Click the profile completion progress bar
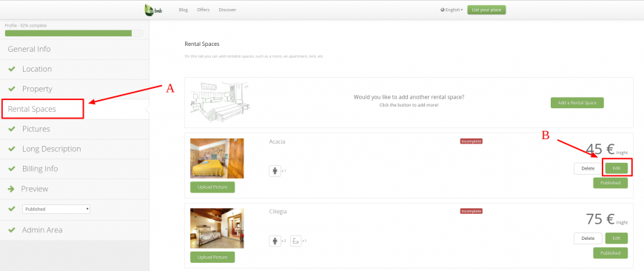The image size is (644, 271). (x=74, y=33)
